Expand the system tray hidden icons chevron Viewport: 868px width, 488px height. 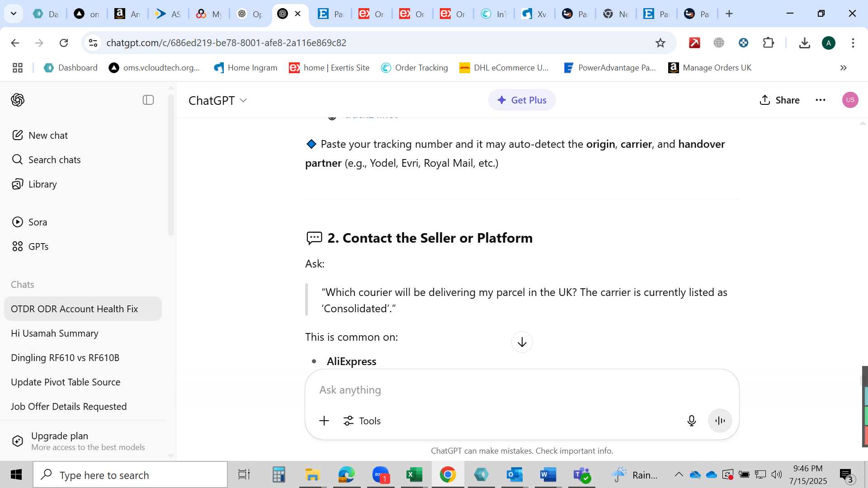point(679,474)
